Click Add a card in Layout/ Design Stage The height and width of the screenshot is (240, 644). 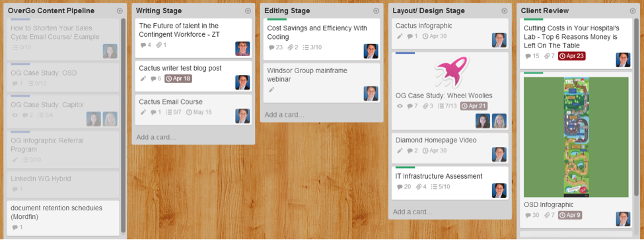point(413,212)
